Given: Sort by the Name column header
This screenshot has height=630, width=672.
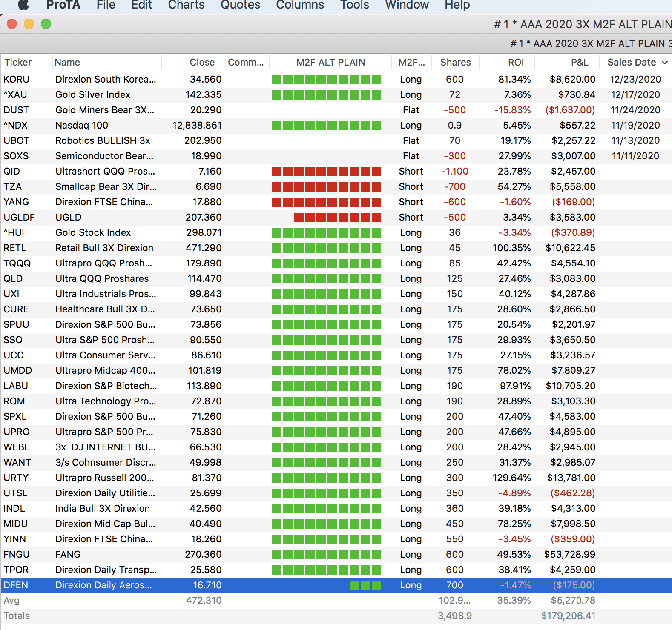Looking at the screenshot, I should (67, 62).
